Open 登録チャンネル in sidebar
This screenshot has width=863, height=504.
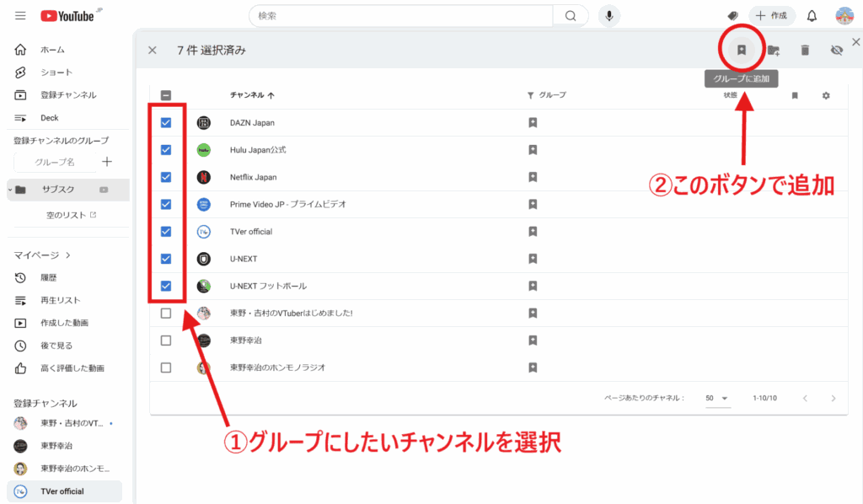pos(67,94)
